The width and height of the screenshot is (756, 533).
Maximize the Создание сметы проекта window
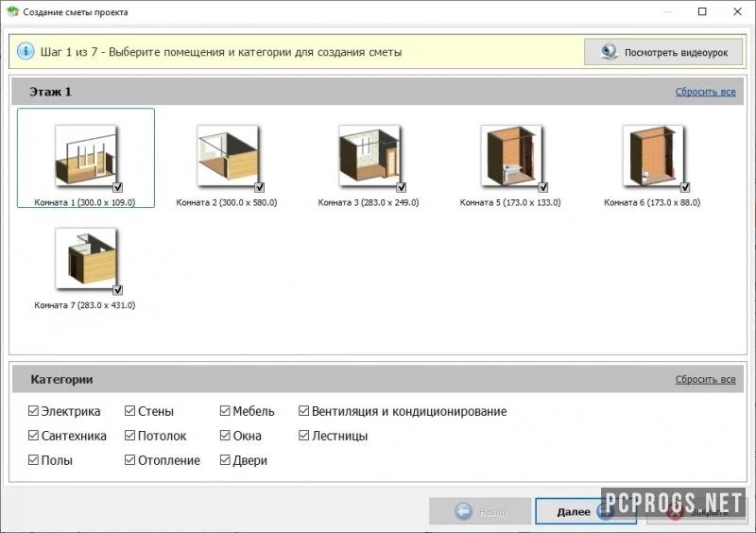702,11
